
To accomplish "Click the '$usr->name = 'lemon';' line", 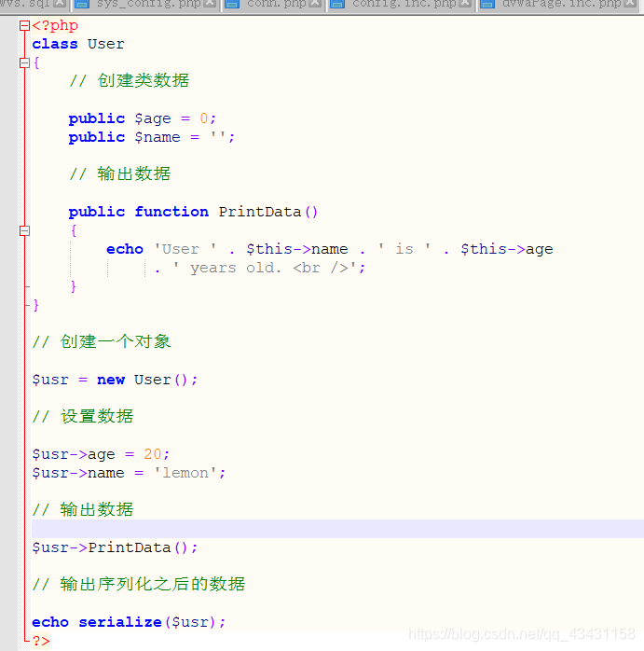I will click(x=129, y=473).
